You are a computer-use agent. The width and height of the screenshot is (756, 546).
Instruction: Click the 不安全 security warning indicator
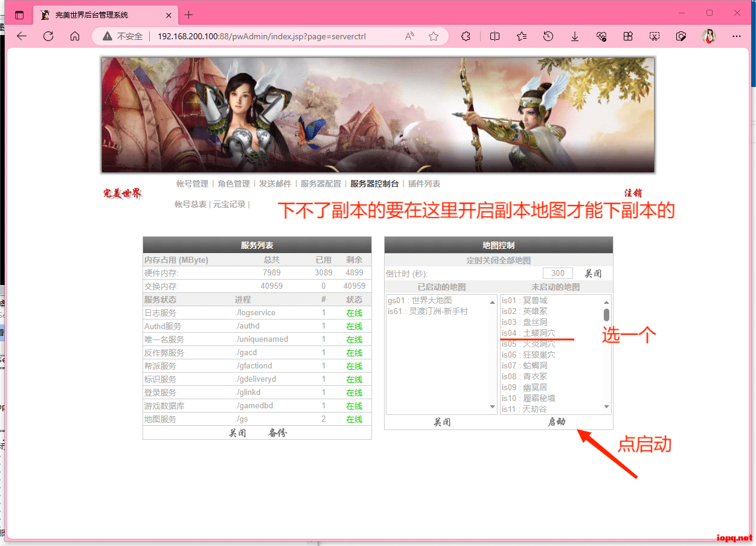123,36
